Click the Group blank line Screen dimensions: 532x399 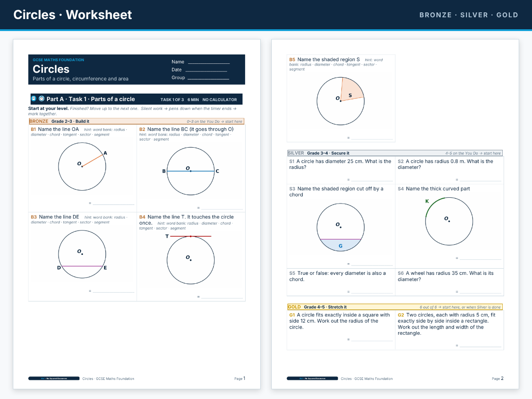click(208, 79)
